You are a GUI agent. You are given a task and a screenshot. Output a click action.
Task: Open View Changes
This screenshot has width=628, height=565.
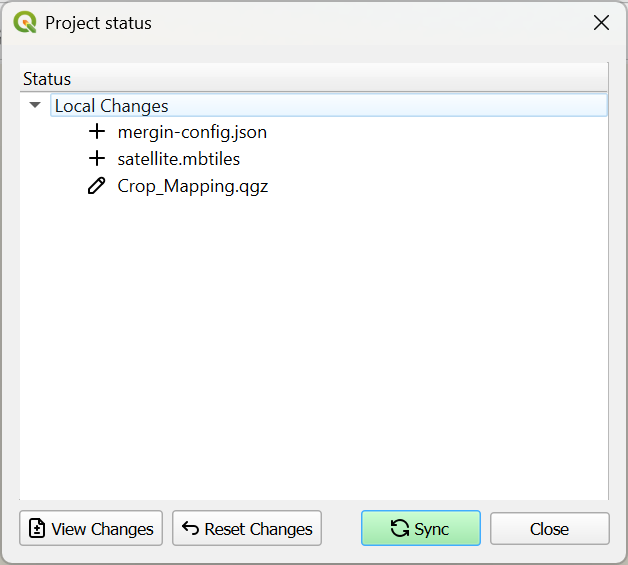(91, 529)
